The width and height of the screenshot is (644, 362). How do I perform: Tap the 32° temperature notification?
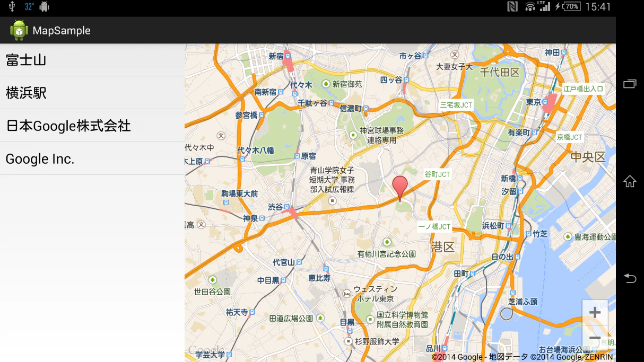29,7
